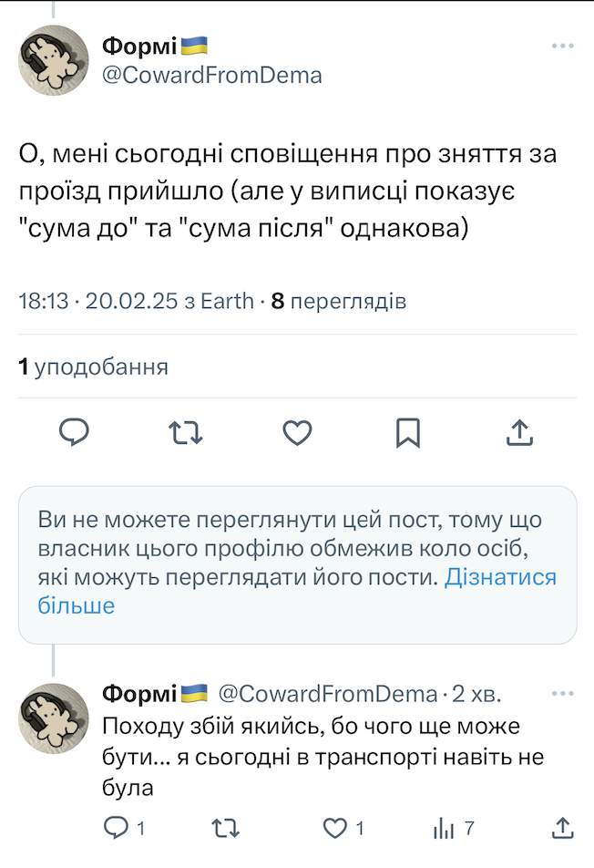Click reply icon on the Походу збій reply
The width and height of the screenshot is (594, 868).
pos(116,828)
